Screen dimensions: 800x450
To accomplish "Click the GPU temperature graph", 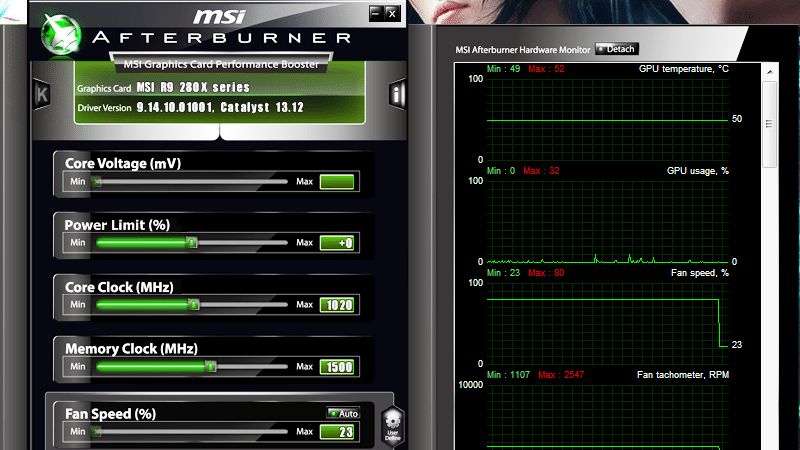I will (x=607, y=119).
